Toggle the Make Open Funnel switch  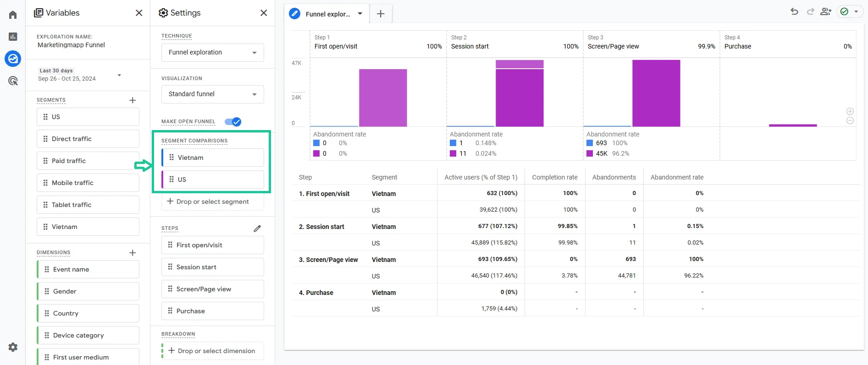(233, 122)
